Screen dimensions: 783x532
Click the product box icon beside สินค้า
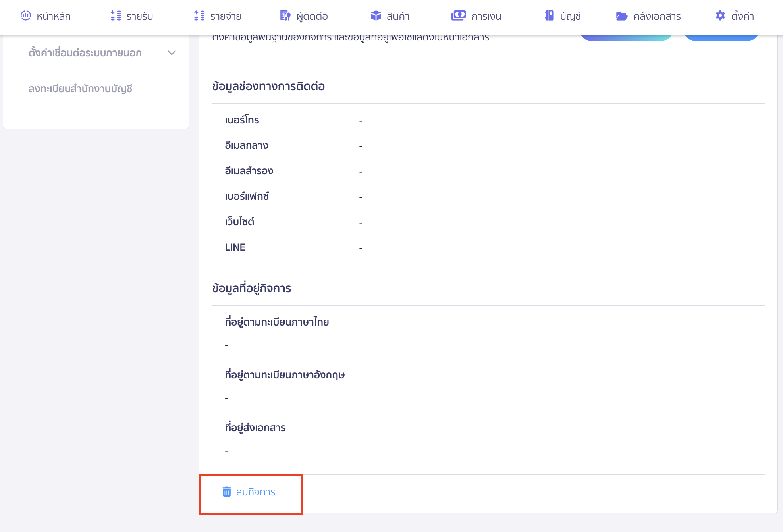(376, 16)
